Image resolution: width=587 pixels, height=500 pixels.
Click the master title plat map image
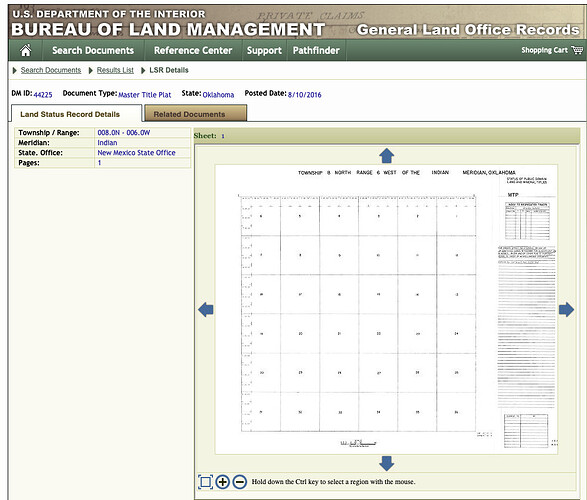click(x=386, y=310)
